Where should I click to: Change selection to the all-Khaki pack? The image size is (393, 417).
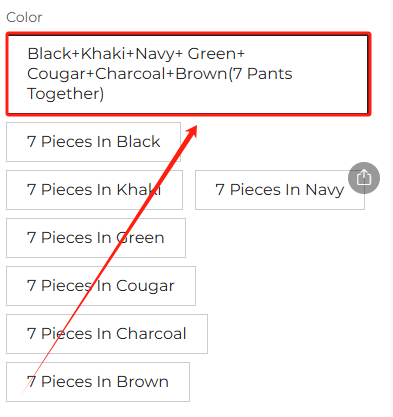tap(94, 190)
